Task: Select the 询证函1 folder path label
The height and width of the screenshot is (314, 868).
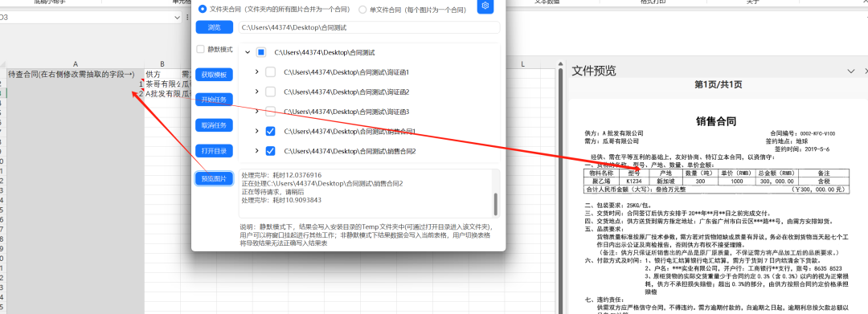Action: [x=346, y=71]
